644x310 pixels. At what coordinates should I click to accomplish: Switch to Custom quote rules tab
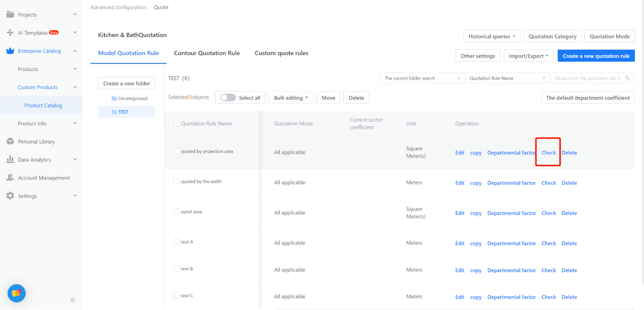(281, 53)
